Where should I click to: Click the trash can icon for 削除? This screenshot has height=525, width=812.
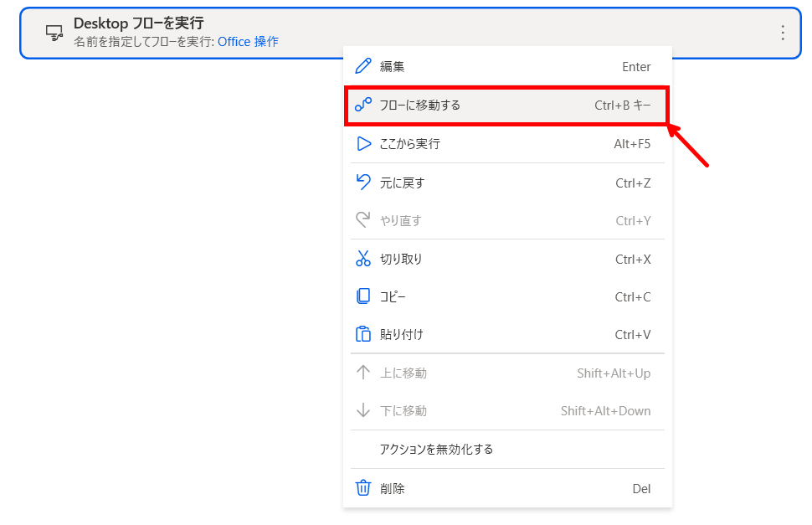(x=363, y=488)
